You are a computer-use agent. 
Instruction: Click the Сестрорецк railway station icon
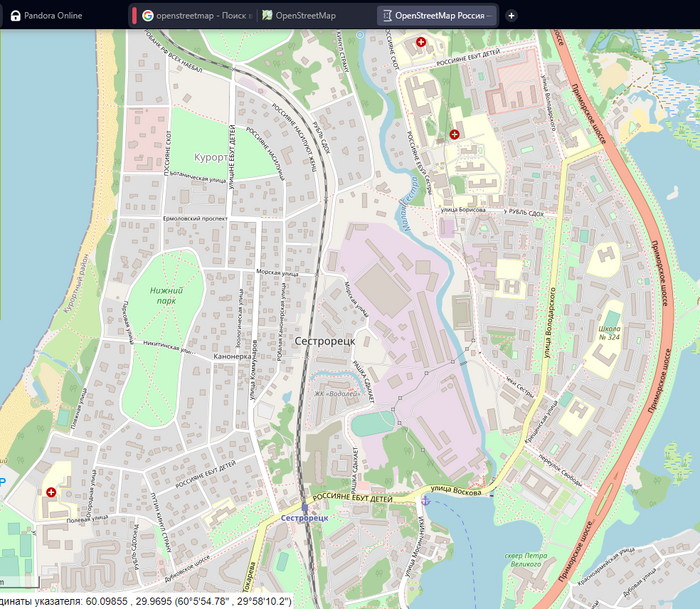coord(304,506)
